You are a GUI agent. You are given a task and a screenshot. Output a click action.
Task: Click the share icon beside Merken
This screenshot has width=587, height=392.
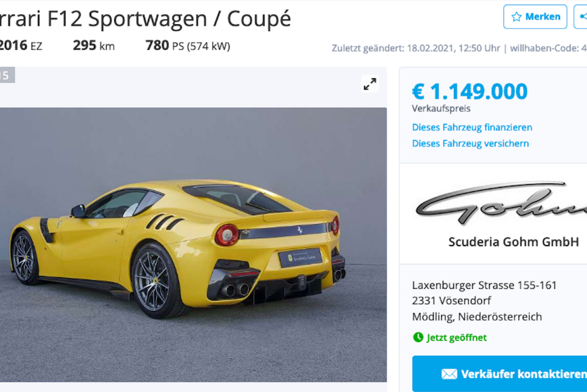(x=582, y=16)
